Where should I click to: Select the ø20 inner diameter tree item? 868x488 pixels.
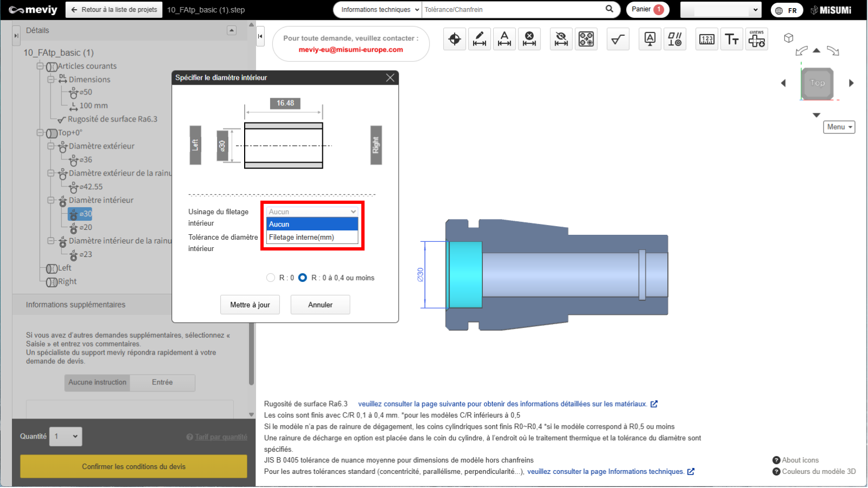[86, 227]
